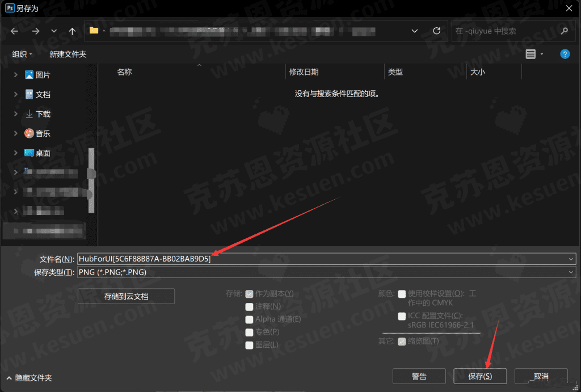Expand the address bar path dropdown

coord(414,31)
